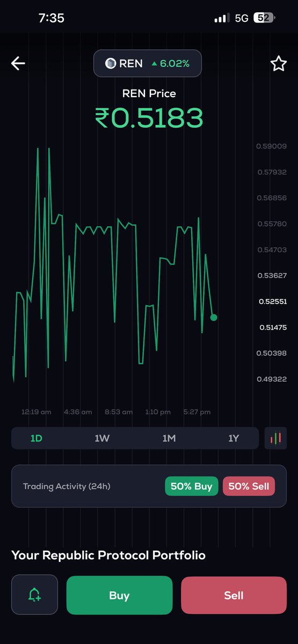Tap the 6.02% change indicator
298x644 pixels.
click(x=170, y=63)
